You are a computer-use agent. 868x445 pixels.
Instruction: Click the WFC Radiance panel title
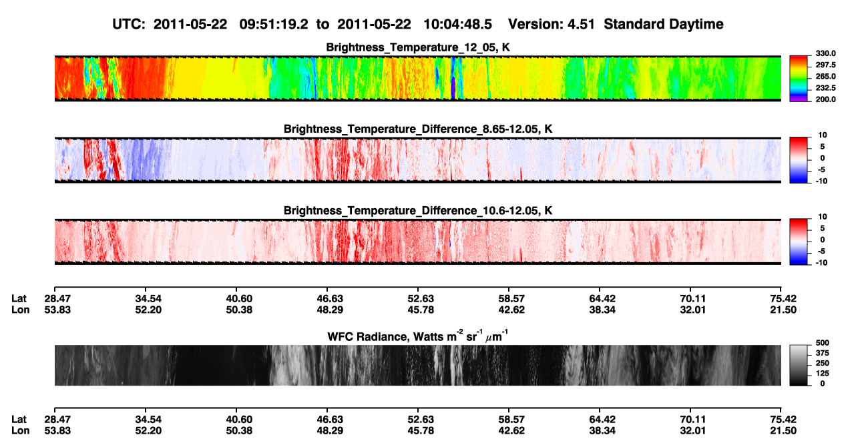coord(418,336)
